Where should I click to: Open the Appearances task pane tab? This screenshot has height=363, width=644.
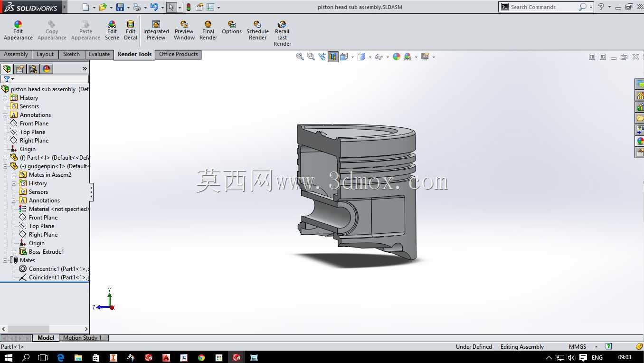click(x=640, y=141)
